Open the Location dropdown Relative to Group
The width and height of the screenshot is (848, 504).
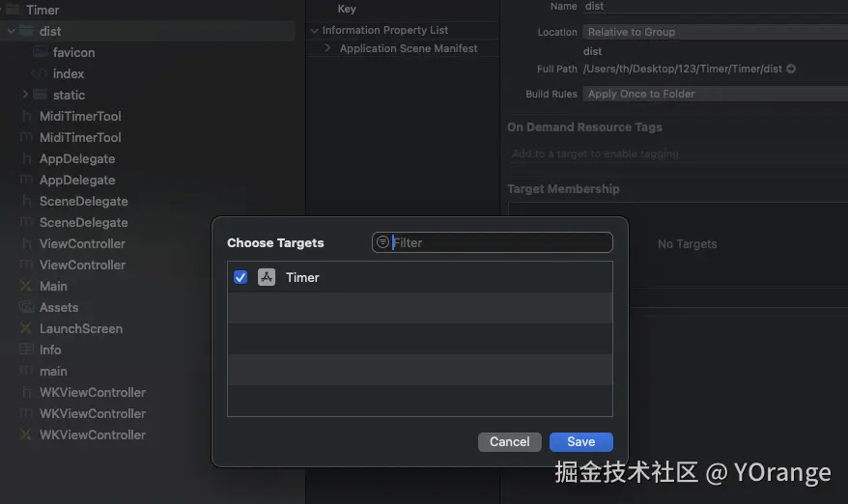(x=715, y=32)
